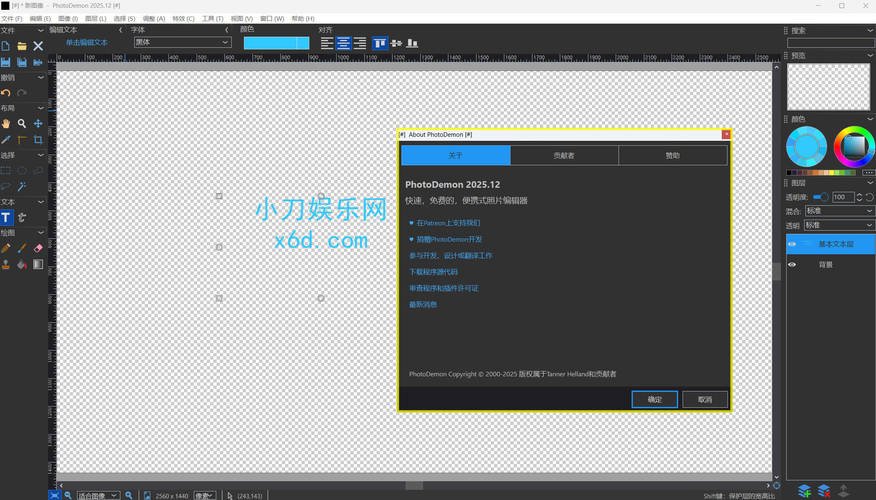Open the 混合 blend mode dropdown
The height and width of the screenshot is (500, 876).
click(838, 211)
